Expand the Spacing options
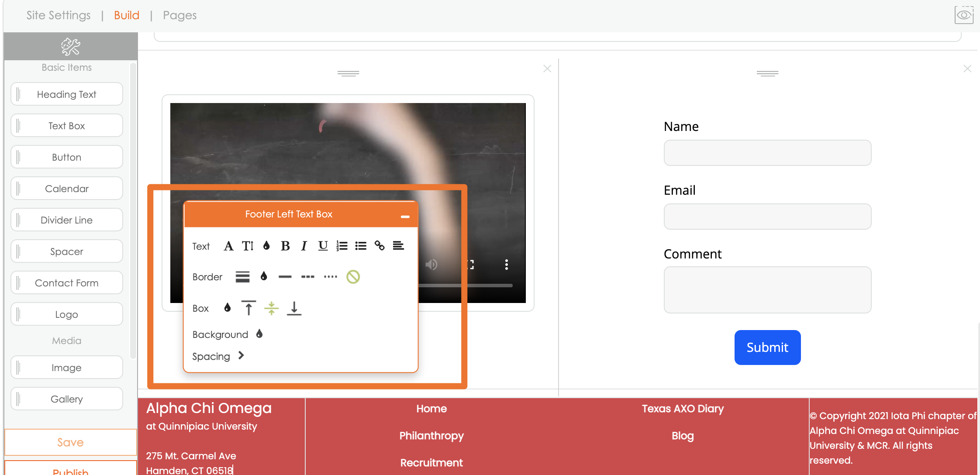The image size is (980, 475). (x=241, y=356)
